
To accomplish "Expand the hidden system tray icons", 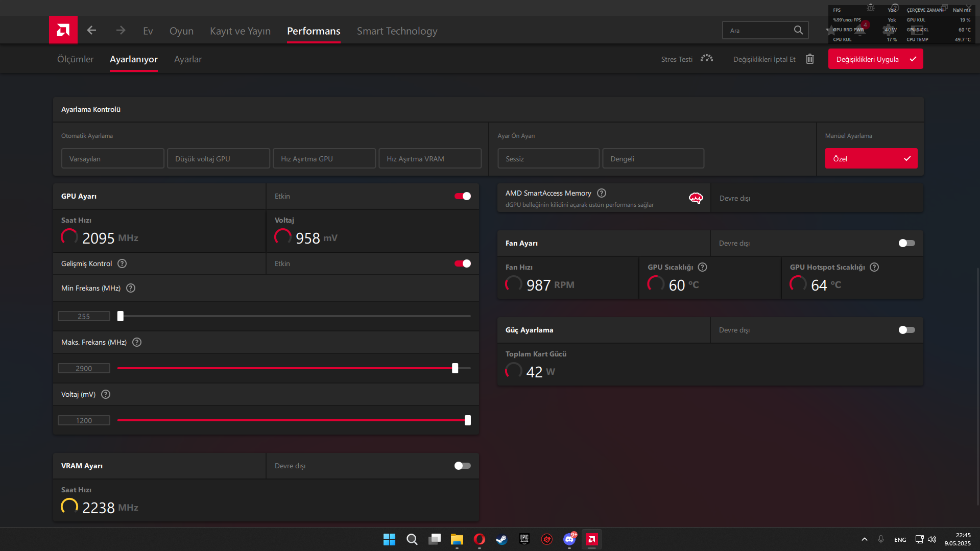I will tap(865, 539).
